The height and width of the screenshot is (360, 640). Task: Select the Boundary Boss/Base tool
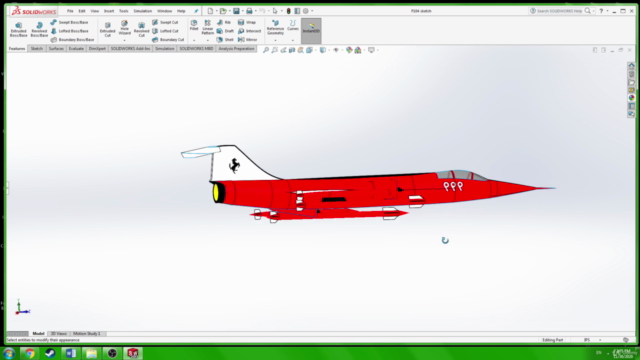point(72,40)
